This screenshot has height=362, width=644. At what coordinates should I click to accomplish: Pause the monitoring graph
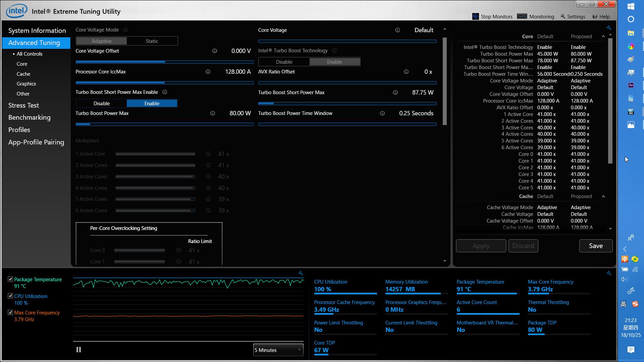click(78, 350)
